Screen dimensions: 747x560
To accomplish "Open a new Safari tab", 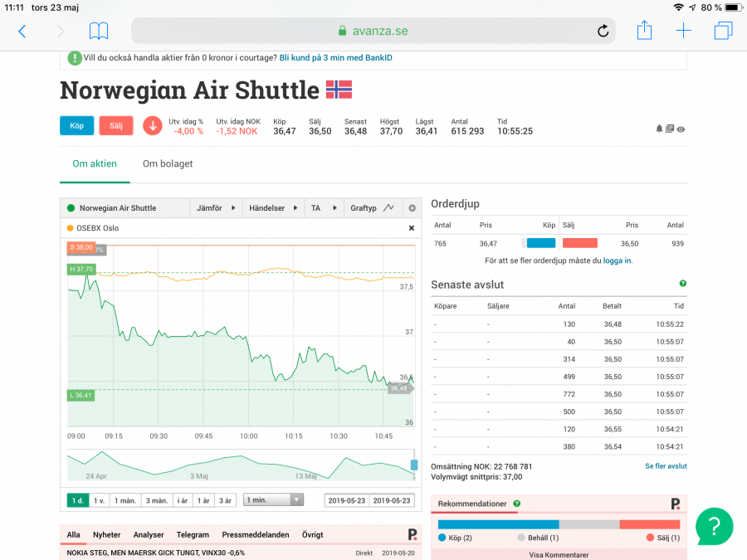I will click(683, 31).
